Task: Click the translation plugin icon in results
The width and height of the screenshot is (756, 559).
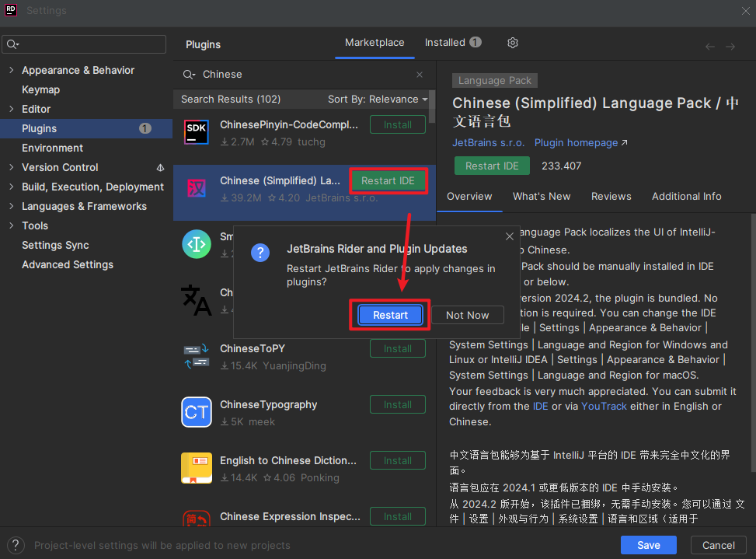Action: point(197,300)
